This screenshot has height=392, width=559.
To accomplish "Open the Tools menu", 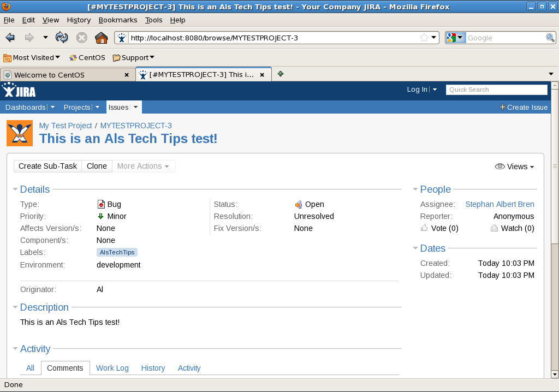I will 153,20.
